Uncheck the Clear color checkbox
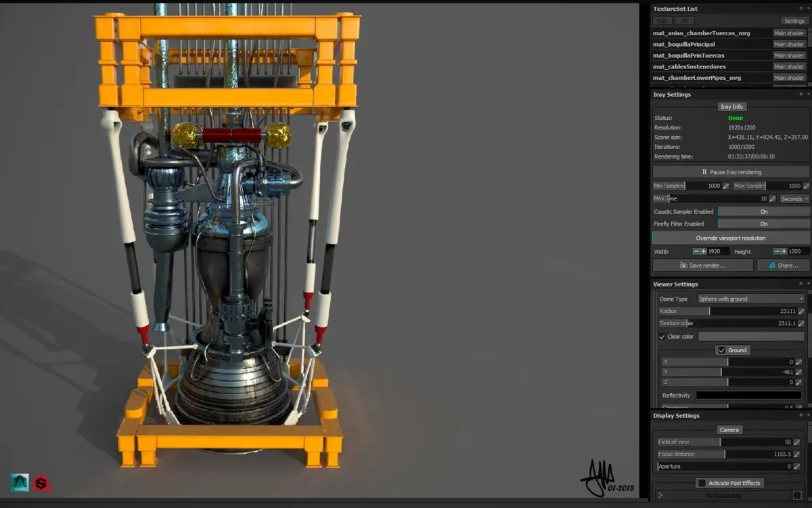812x508 pixels. tap(662, 337)
